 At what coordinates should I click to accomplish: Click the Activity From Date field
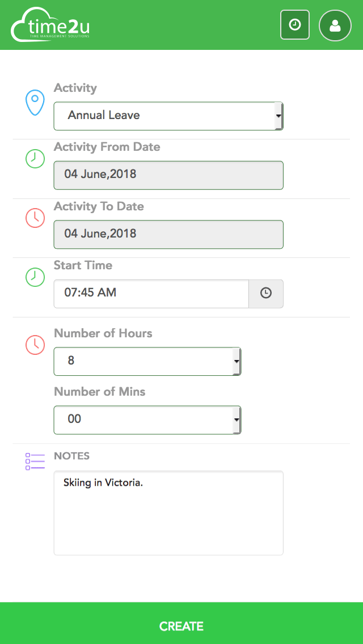168,175
